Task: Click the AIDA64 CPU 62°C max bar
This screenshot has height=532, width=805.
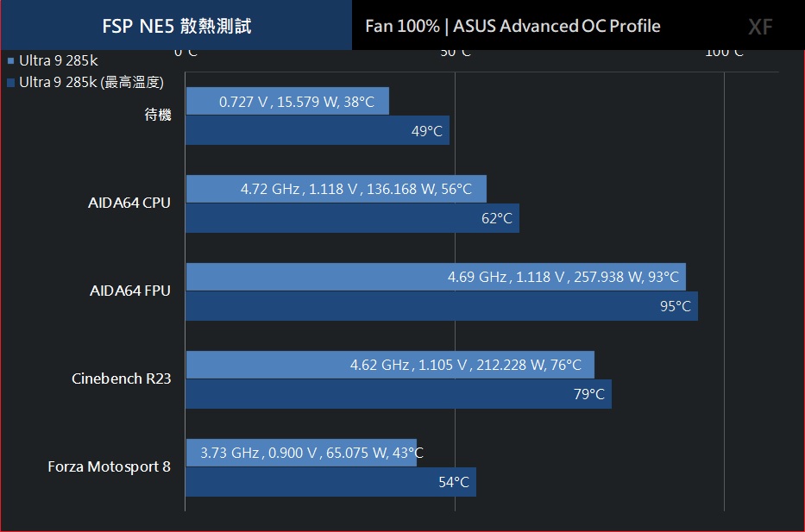Action: pos(353,218)
